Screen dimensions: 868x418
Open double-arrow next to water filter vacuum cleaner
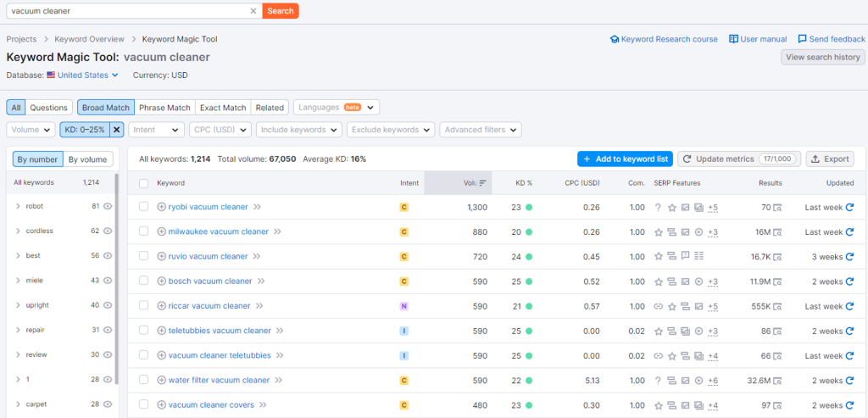pos(279,381)
